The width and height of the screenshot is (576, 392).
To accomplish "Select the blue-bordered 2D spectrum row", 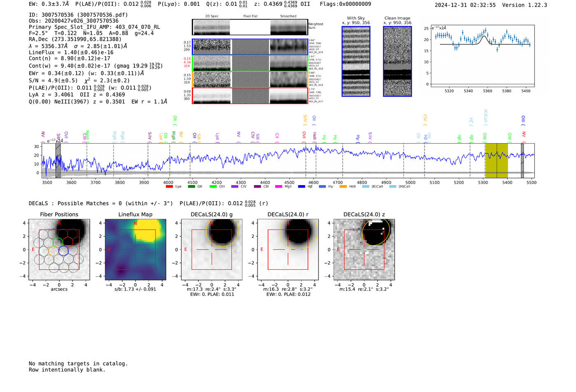I will 250,47.
